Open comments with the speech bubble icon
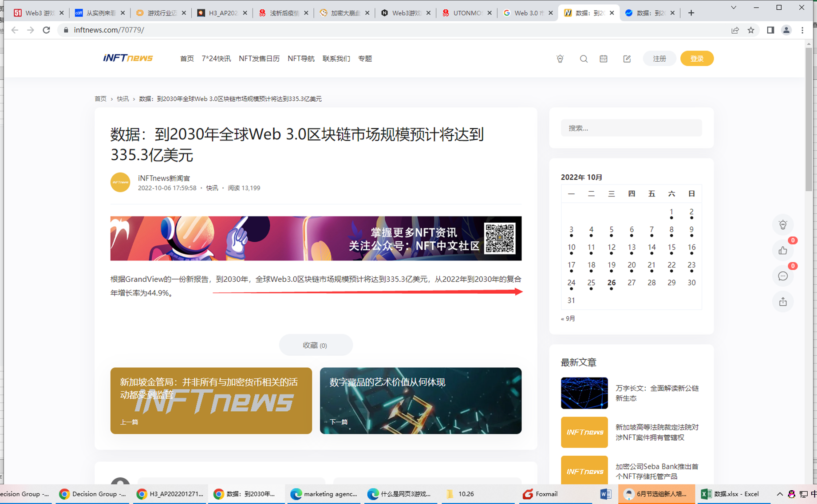817x504 pixels. coord(783,276)
